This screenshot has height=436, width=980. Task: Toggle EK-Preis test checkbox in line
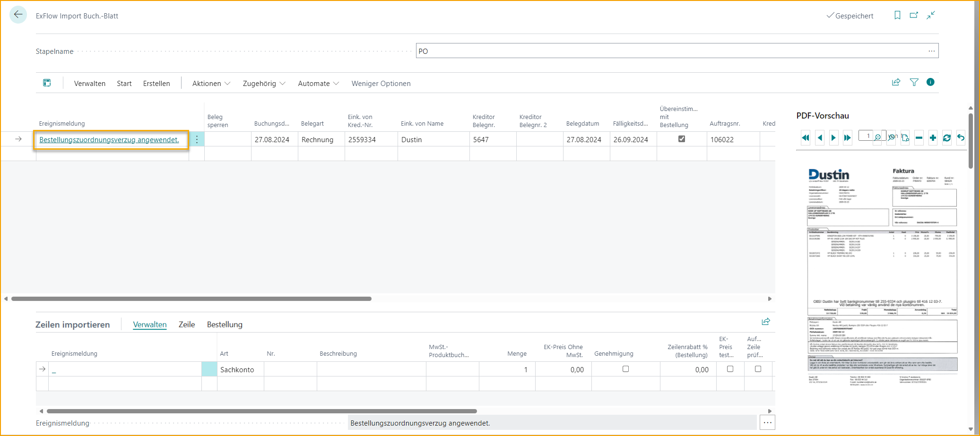tap(730, 369)
